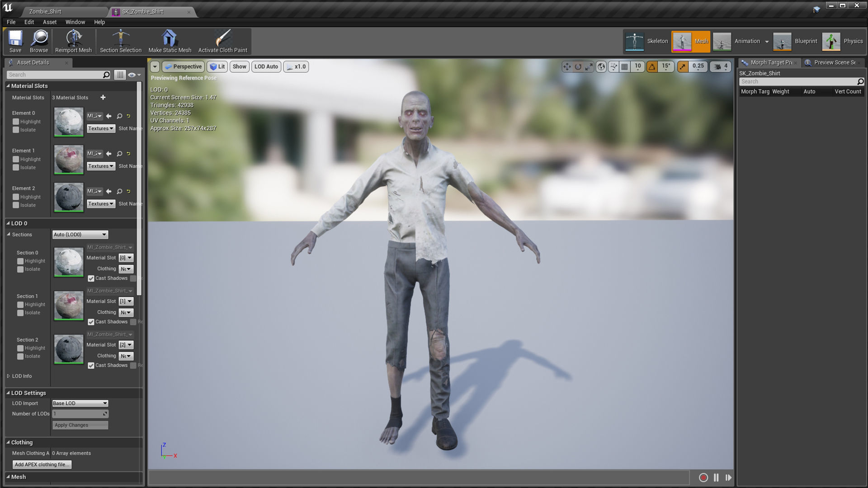Viewport: 868px width, 488px height.
Task: Toggle surface snapping icon in viewport
Action: pos(613,67)
